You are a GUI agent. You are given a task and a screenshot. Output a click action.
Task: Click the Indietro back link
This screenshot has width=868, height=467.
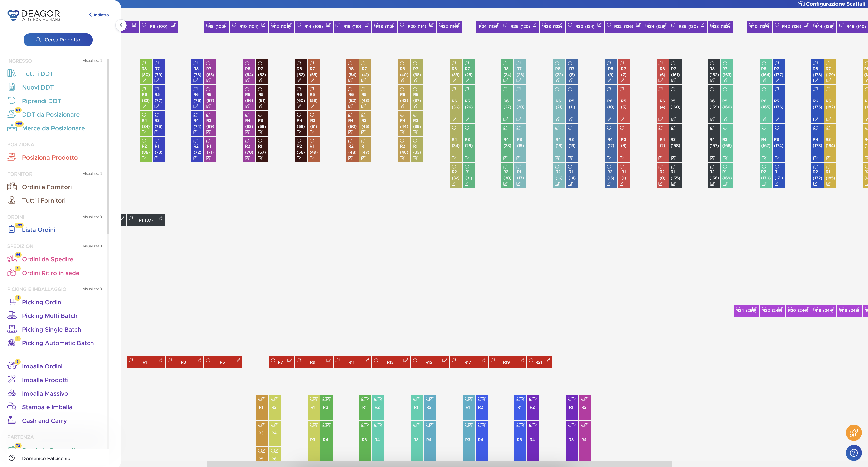(x=99, y=15)
